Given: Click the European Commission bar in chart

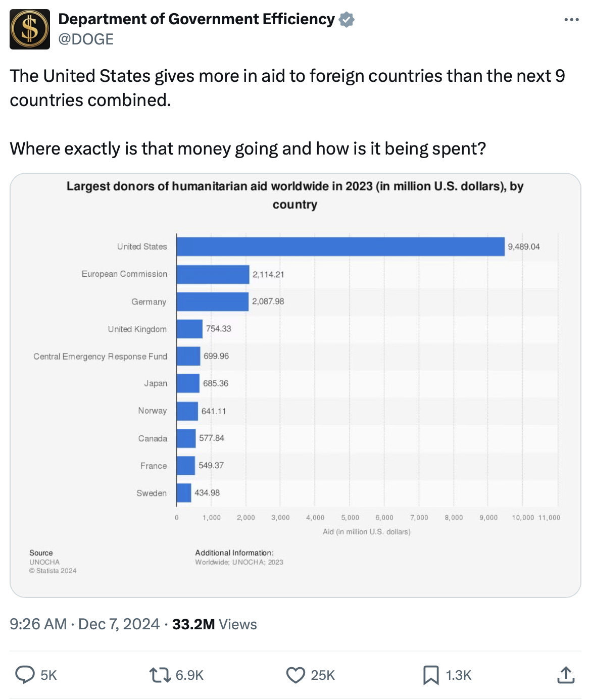Looking at the screenshot, I should coord(213,274).
